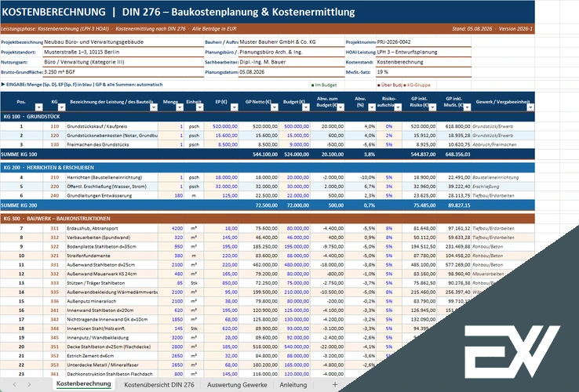Open the Pos. column filter dropdown
This screenshot has width=579, height=392.
pos(38,107)
